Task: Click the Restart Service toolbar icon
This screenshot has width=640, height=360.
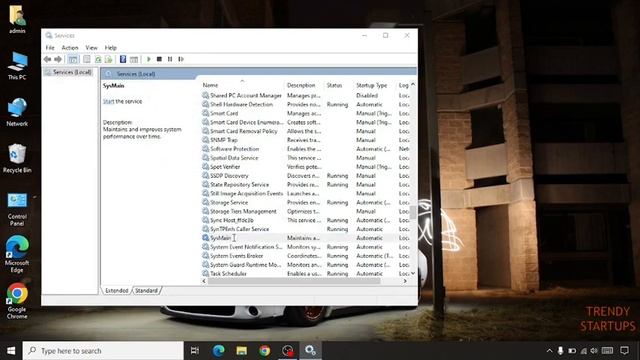Action: point(181,59)
